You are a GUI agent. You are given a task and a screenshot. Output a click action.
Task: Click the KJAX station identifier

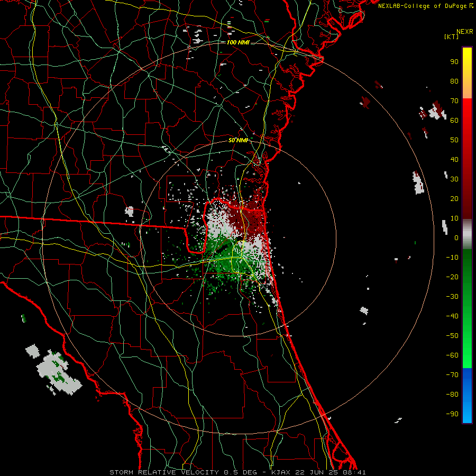[x=280, y=472]
